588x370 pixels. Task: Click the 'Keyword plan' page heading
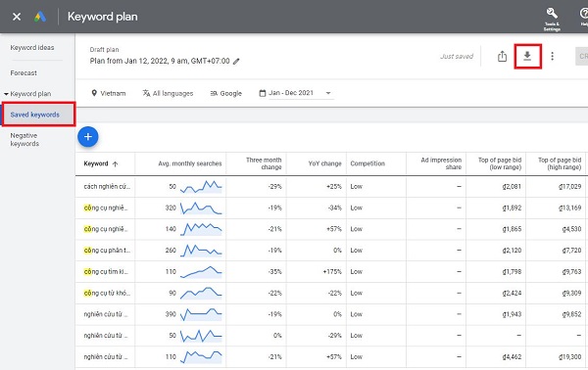[x=102, y=17]
